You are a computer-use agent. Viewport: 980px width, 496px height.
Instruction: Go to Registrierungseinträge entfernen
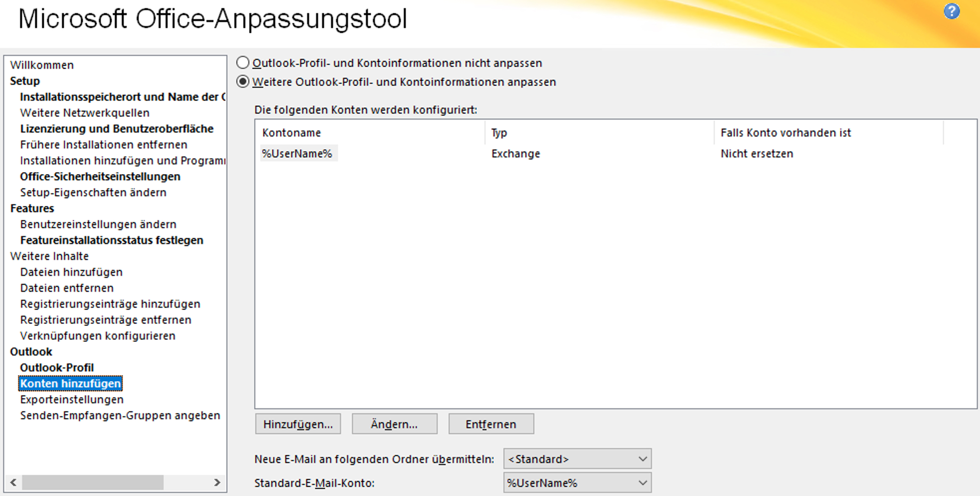click(106, 320)
